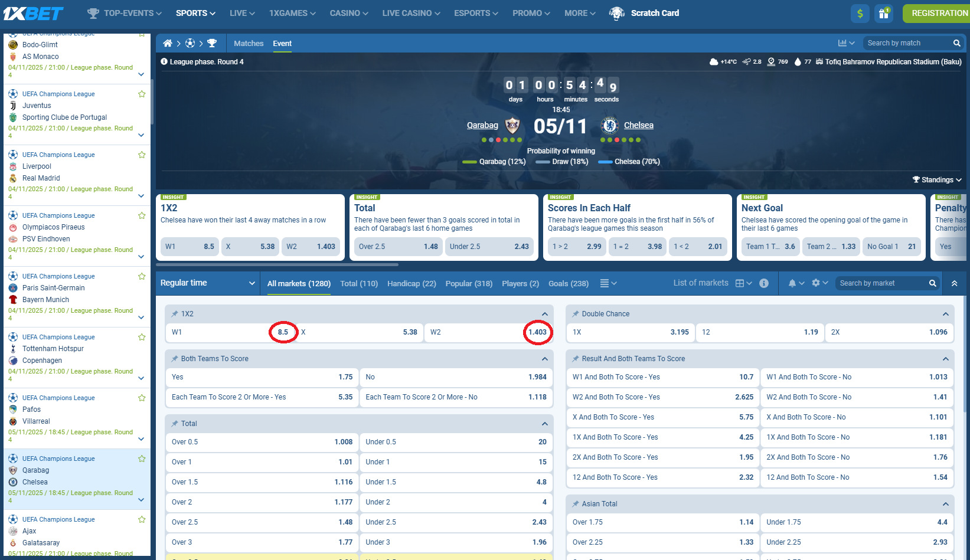
Task: Select the Handicap (22) markets tab
Action: (411, 284)
